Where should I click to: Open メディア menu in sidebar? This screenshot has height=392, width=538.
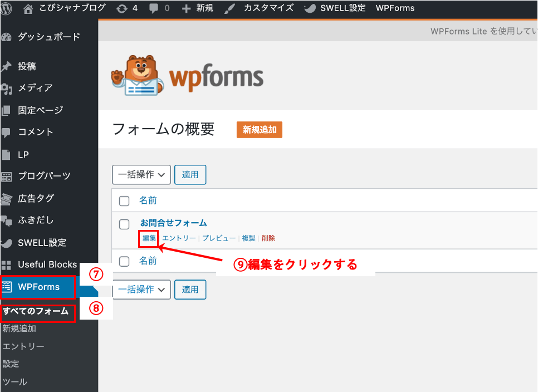35,88
